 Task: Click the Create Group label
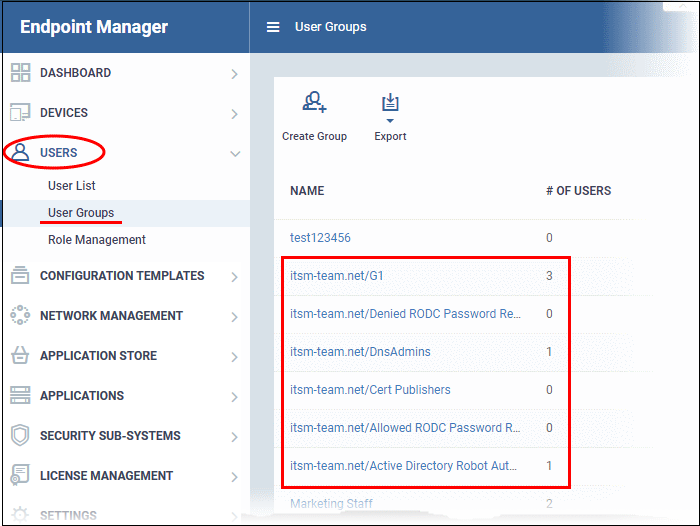[314, 136]
